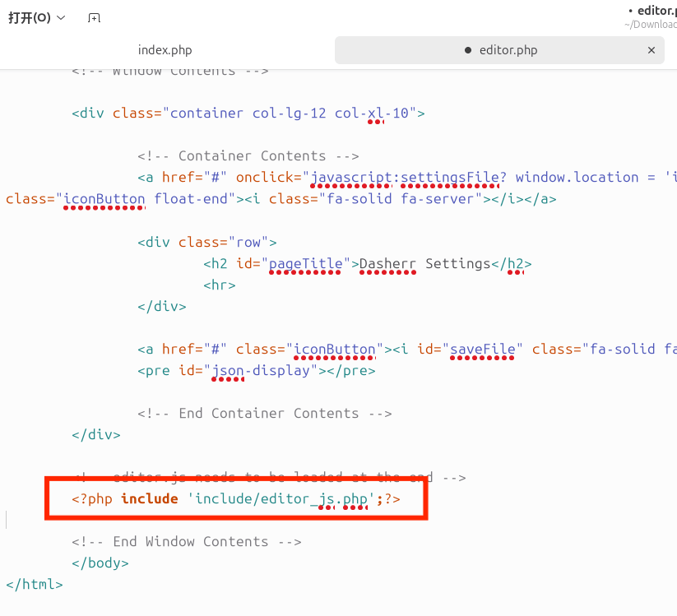Screen dimensions: 677x616
Task: Click the "json-display" pre id value
Action: coord(264,371)
